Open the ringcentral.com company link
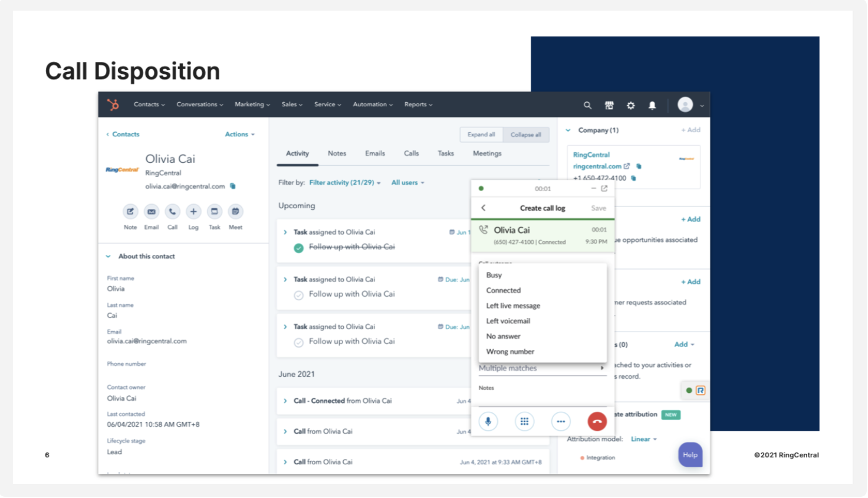The height and width of the screenshot is (498, 868). click(x=597, y=166)
